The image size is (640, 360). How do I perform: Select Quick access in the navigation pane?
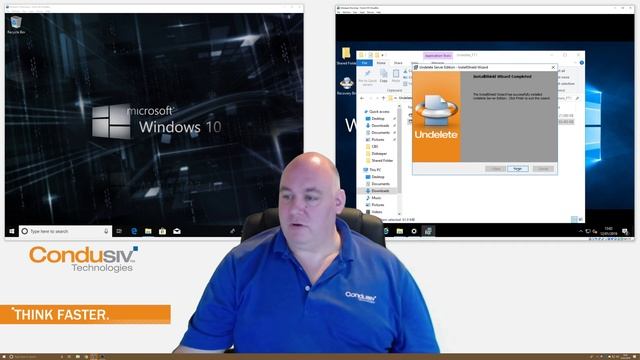pos(376,111)
